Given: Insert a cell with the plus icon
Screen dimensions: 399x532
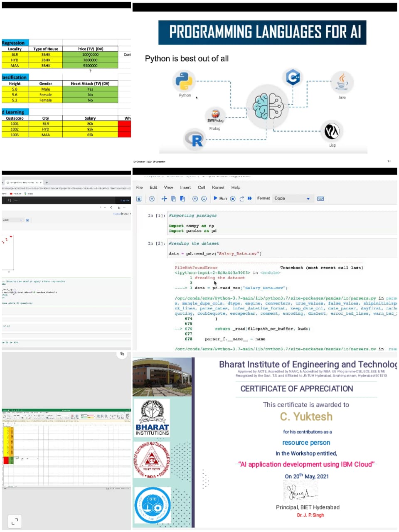Looking at the screenshot, I should 152,199.
